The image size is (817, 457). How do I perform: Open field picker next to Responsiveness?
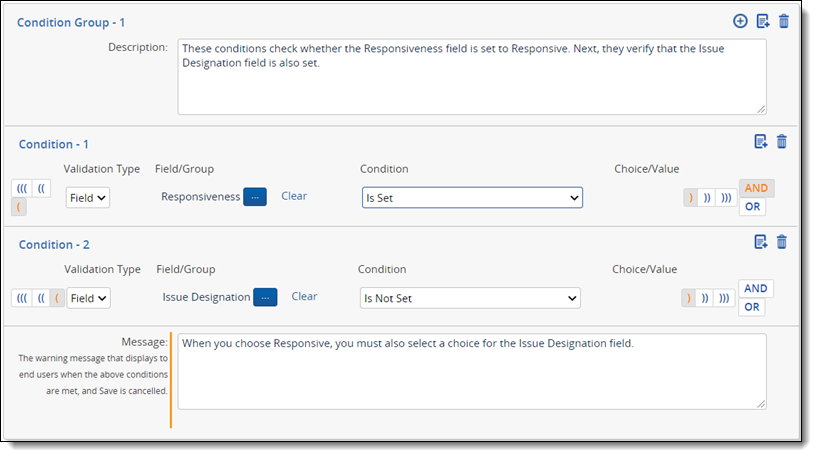click(255, 197)
